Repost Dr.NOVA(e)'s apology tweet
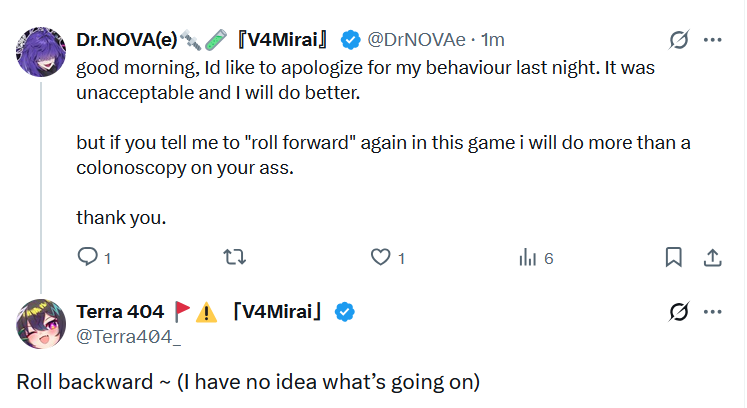Viewport: 747px width, 408px height. point(234,257)
